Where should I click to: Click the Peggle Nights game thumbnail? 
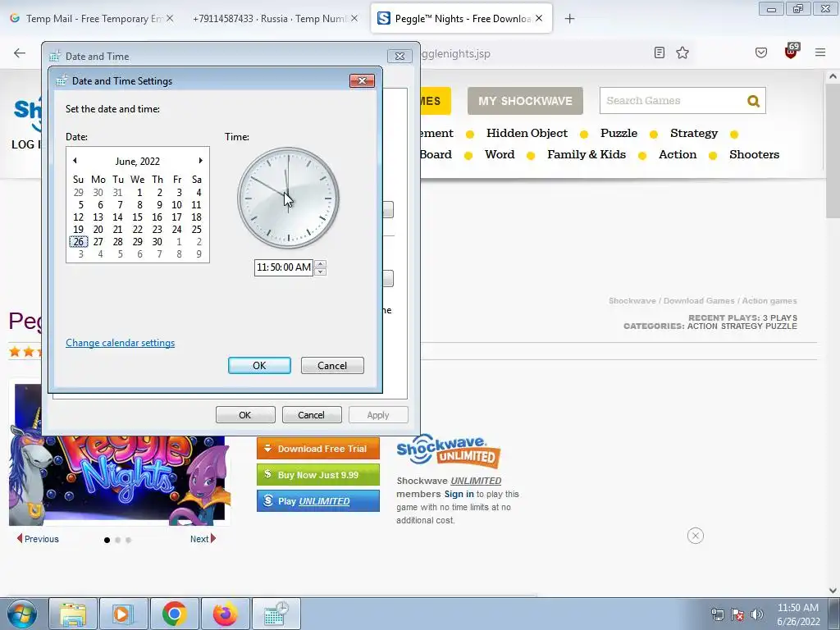click(x=120, y=480)
